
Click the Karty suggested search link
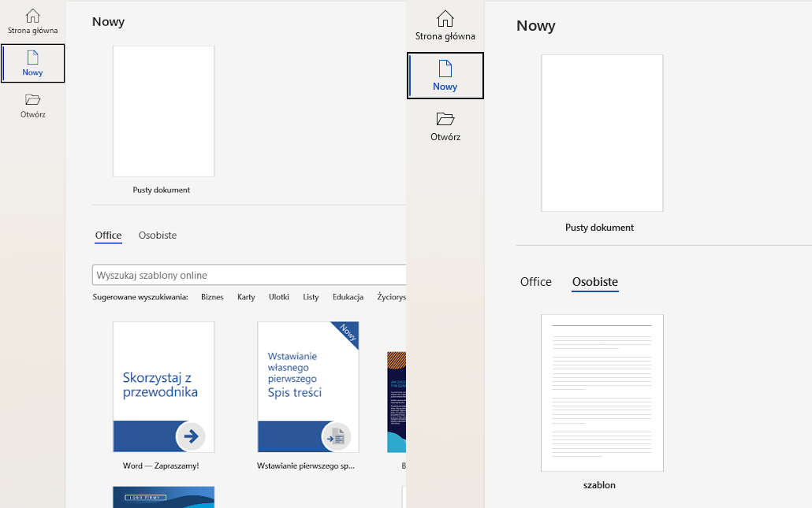coord(246,297)
